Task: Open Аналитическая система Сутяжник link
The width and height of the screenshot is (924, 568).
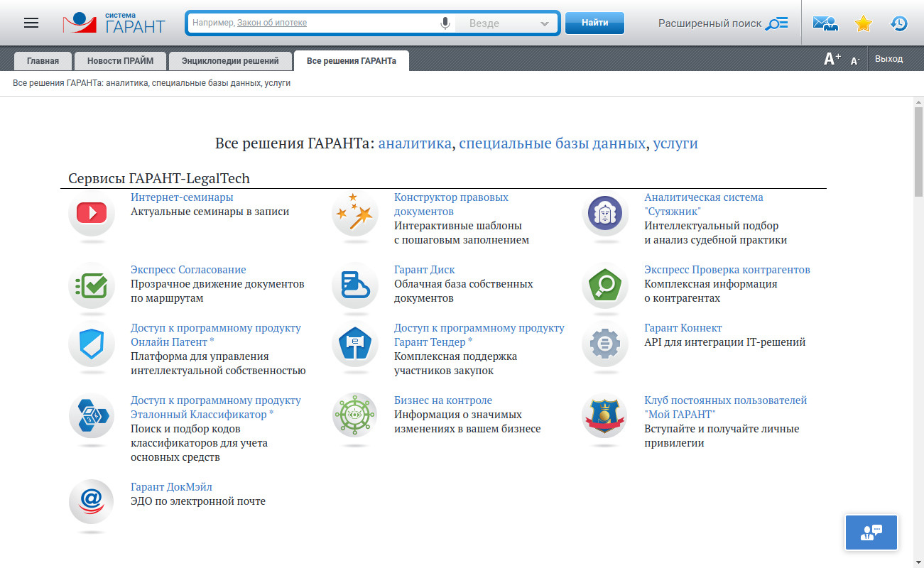Action: pyautogui.click(x=704, y=204)
